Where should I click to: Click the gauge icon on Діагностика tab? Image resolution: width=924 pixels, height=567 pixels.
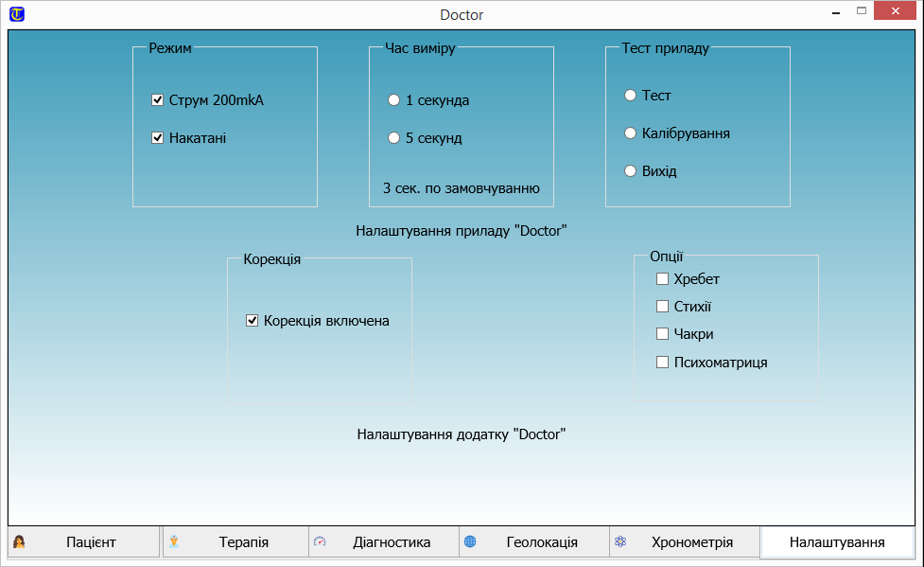coord(320,542)
